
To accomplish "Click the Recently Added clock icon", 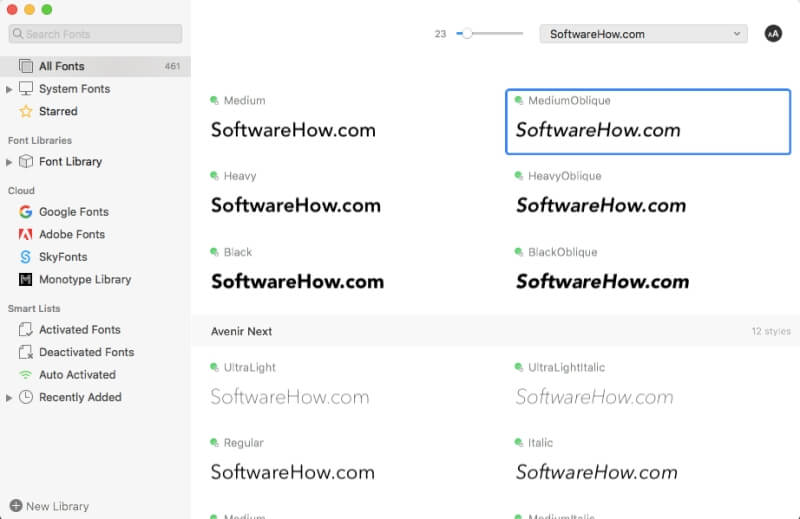I will 26,397.
